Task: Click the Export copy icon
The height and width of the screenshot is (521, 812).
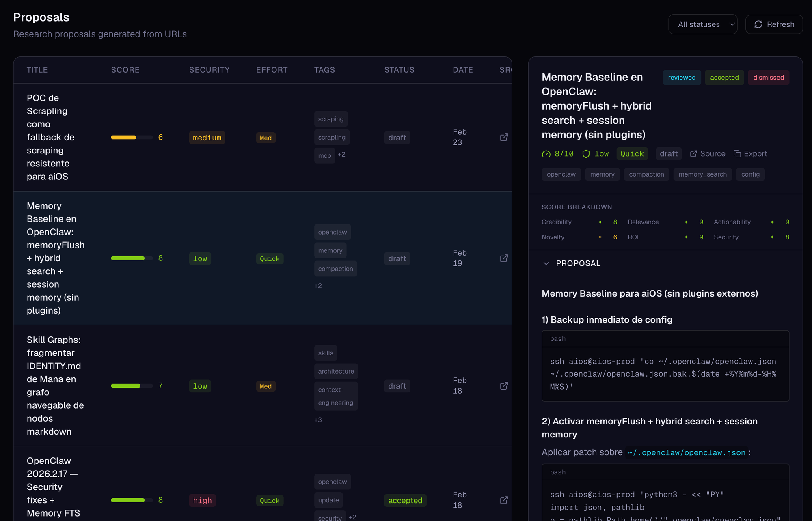Action: click(x=737, y=154)
